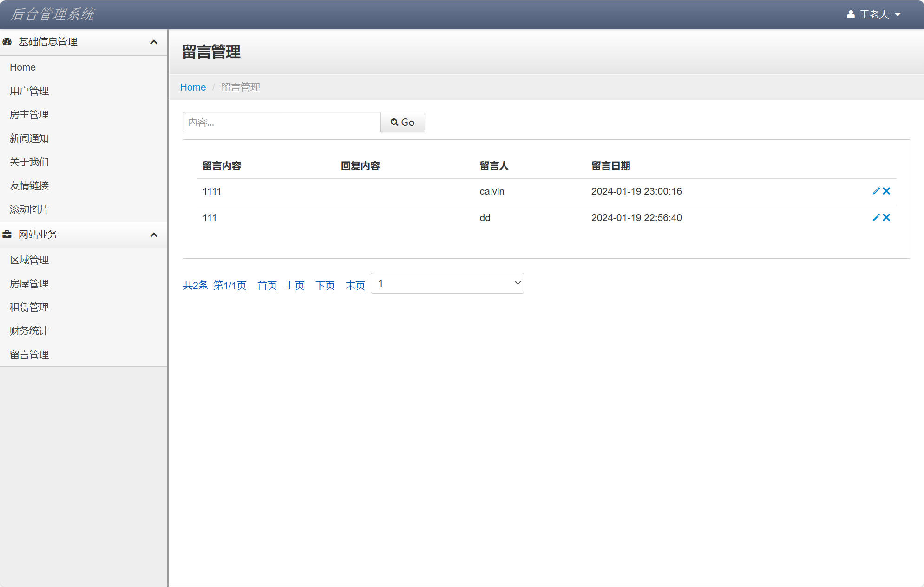
Task: Click the user icon next to 王老大
Action: point(851,14)
